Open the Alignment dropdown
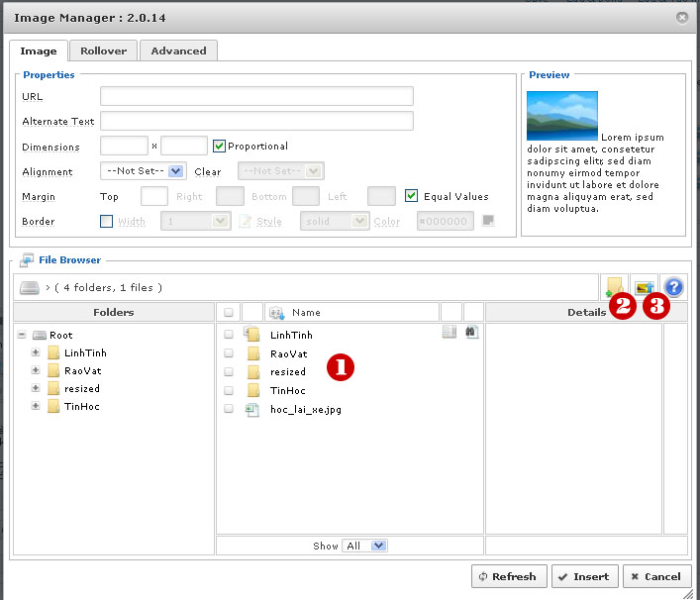Viewport: 700px width, 600px height. point(144,171)
